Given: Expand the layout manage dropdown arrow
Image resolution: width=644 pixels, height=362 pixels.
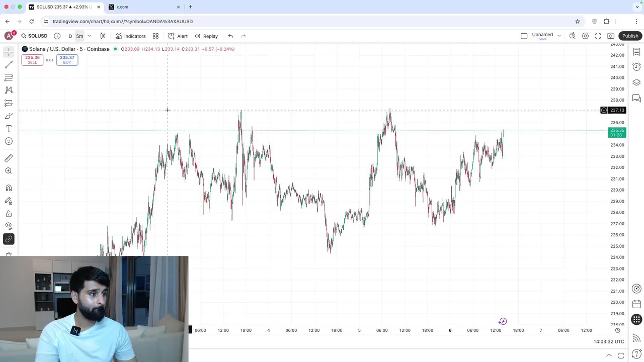Looking at the screenshot, I should [559, 36].
